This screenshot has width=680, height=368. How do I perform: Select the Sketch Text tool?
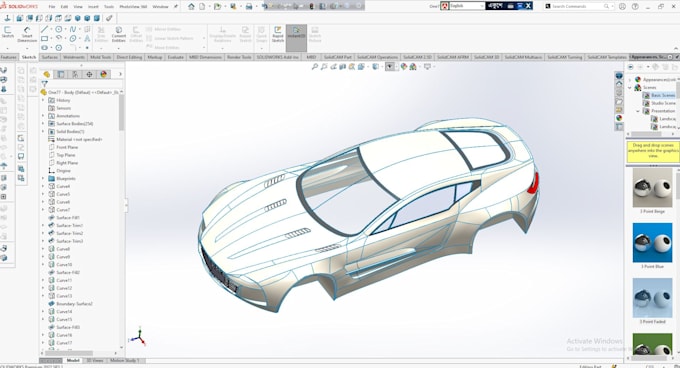pyautogui.click(x=87, y=39)
